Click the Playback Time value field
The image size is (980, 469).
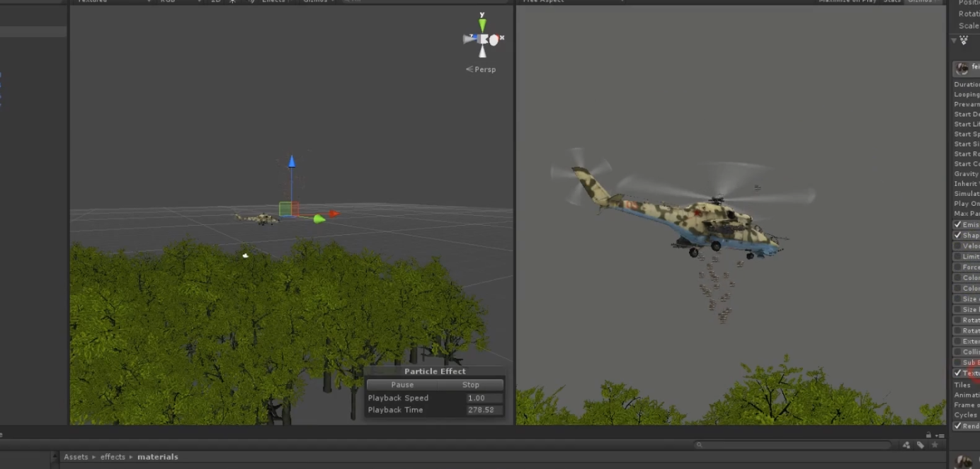[x=484, y=410]
